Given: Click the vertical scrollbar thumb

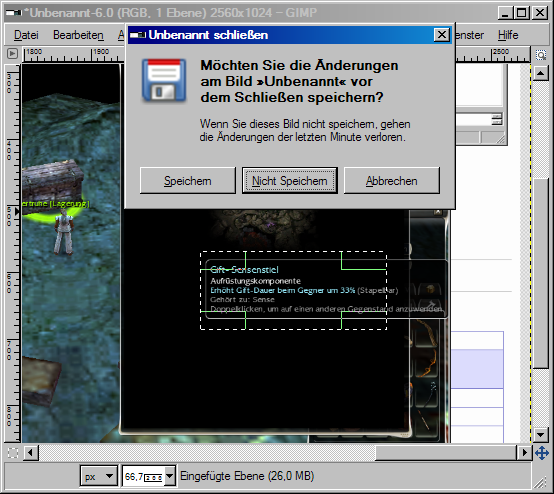Looking at the screenshot, I should (x=540, y=274).
